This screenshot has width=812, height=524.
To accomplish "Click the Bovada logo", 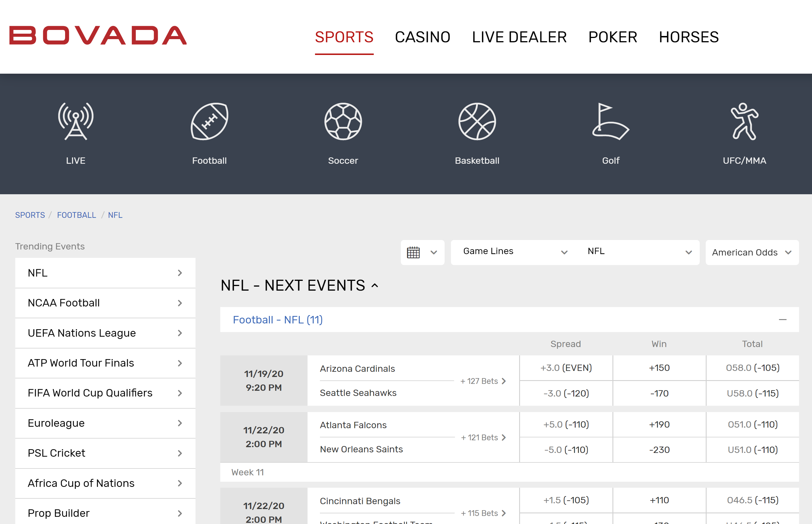I will [98, 35].
